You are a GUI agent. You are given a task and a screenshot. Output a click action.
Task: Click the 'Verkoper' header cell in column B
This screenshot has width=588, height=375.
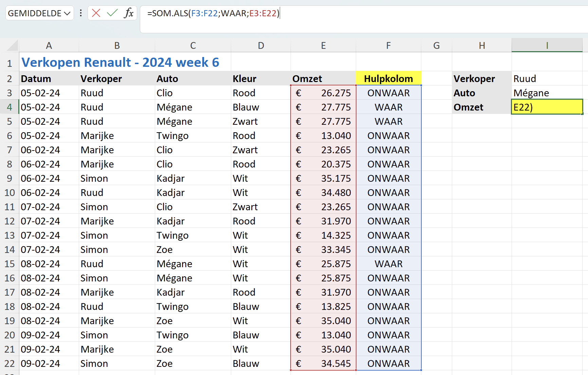(117, 79)
